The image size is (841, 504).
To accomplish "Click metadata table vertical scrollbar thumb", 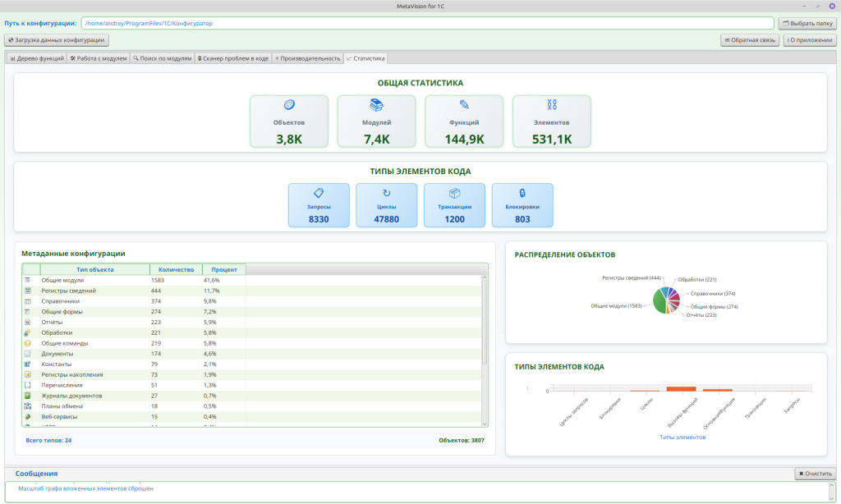I will pos(485,323).
